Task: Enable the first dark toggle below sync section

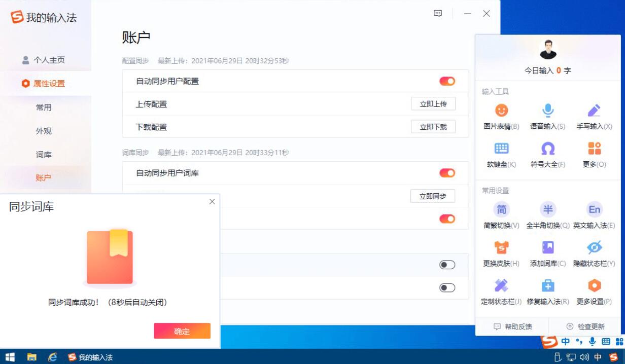Action: click(447, 264)
